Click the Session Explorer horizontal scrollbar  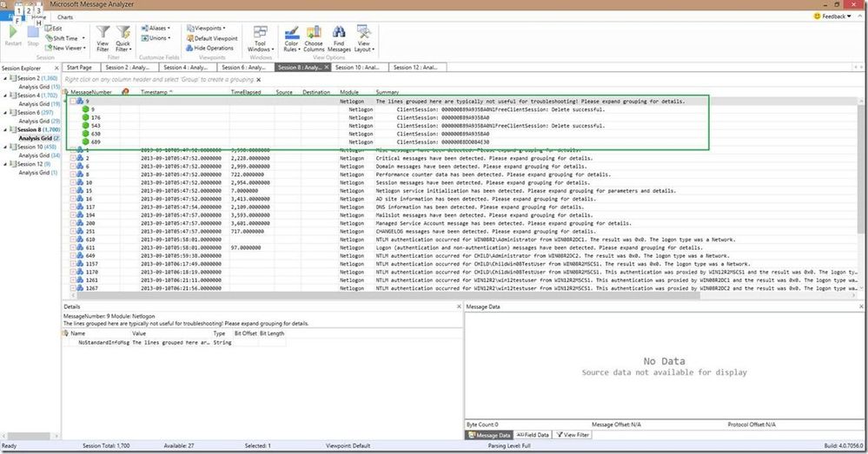point(29,437)
